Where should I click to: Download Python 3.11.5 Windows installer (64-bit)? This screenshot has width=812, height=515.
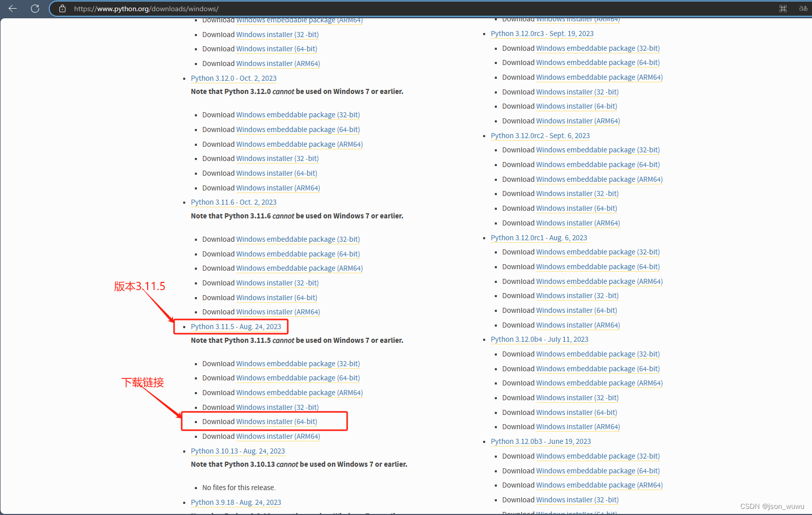[277, 422]
